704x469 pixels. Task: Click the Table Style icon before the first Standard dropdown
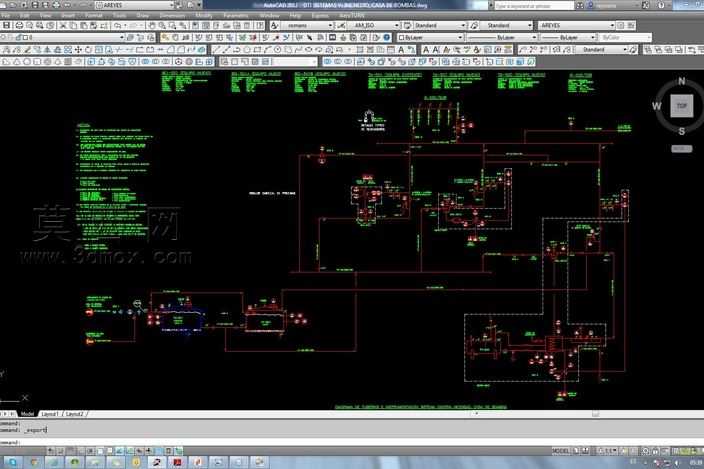[407, 26]
